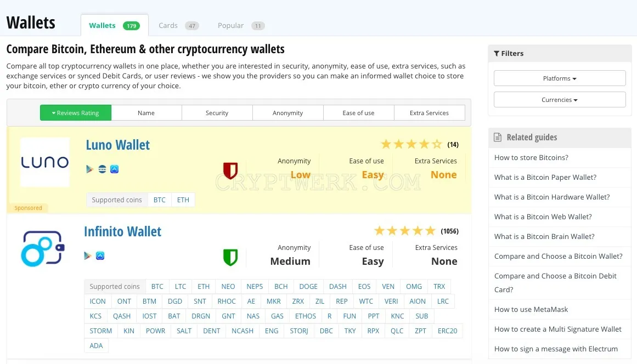The width and height of the screenshot is (637, 364).
Task: Sort wallets by Security
Action: tap(217, 113)
